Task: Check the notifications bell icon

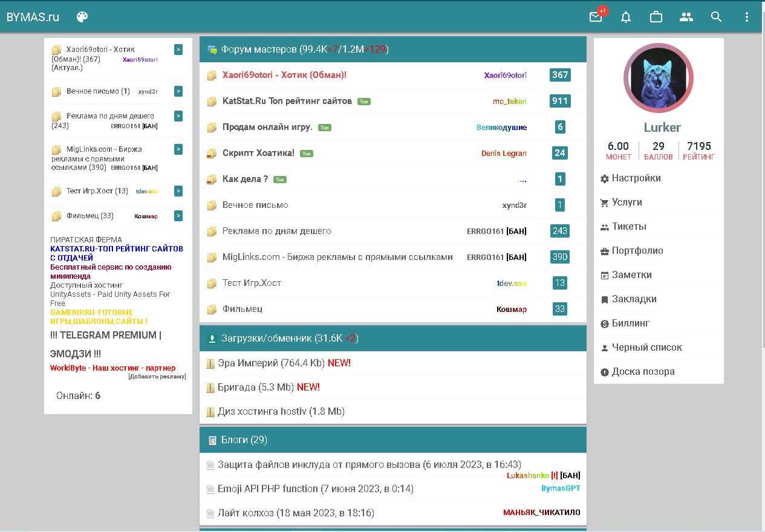Action: tap(626, 17)
